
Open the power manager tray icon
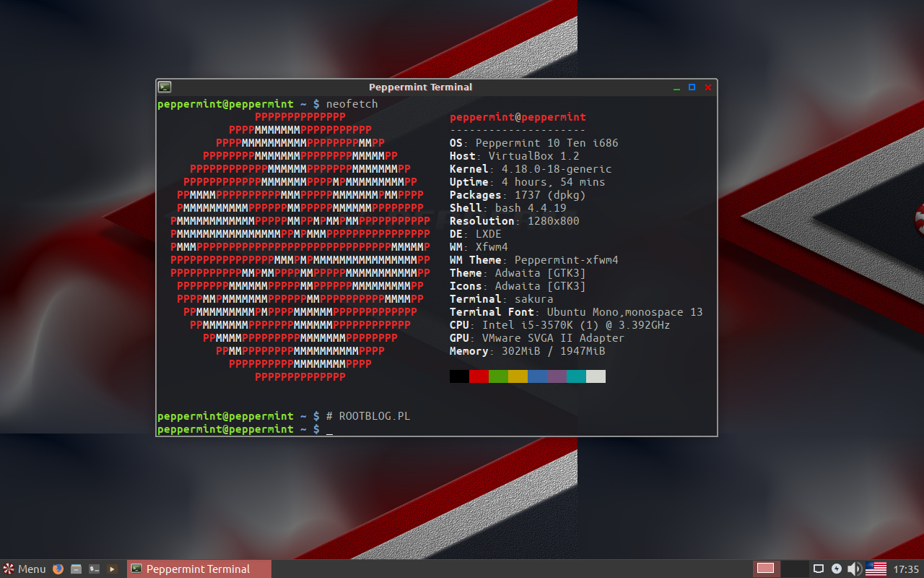[837, 569]
